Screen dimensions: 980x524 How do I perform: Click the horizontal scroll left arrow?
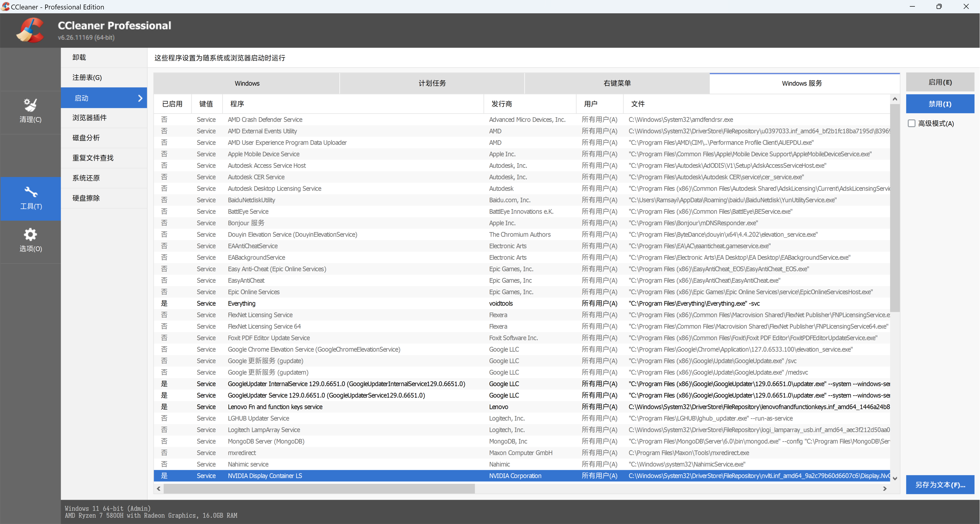[159, 489]
